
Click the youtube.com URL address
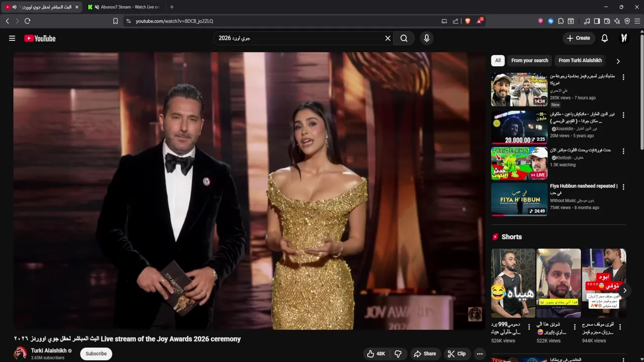pyautogui.click(x=174, y=21)
